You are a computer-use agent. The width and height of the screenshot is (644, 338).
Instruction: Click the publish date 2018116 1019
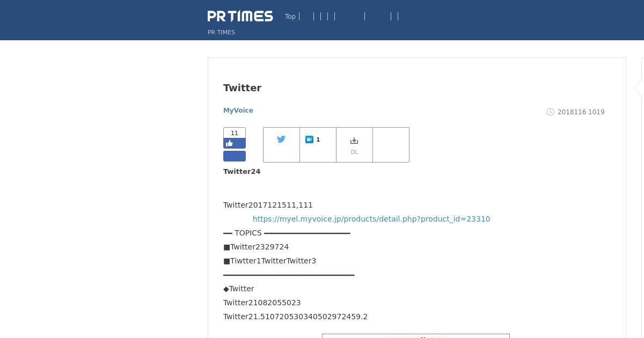[x=581, y=112]
